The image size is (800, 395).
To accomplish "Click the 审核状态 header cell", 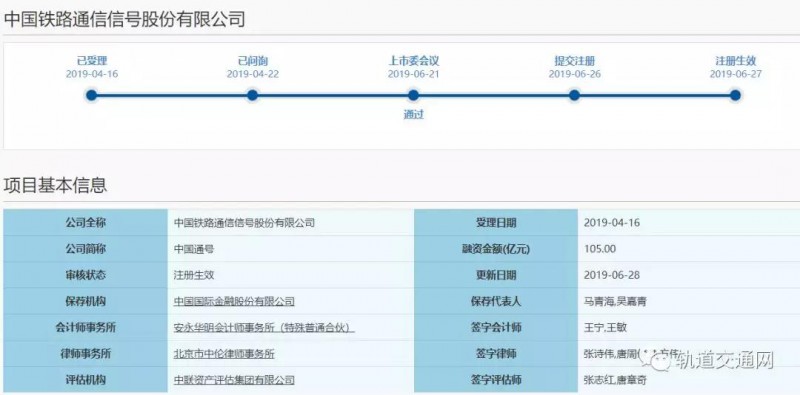I will pyautogui.click(x=85, y=275).
